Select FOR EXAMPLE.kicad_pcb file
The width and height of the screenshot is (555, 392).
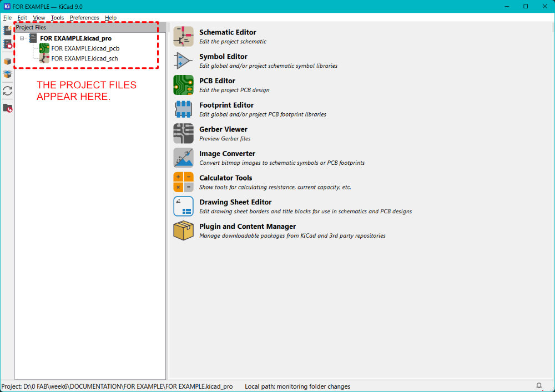pos(85,48)
